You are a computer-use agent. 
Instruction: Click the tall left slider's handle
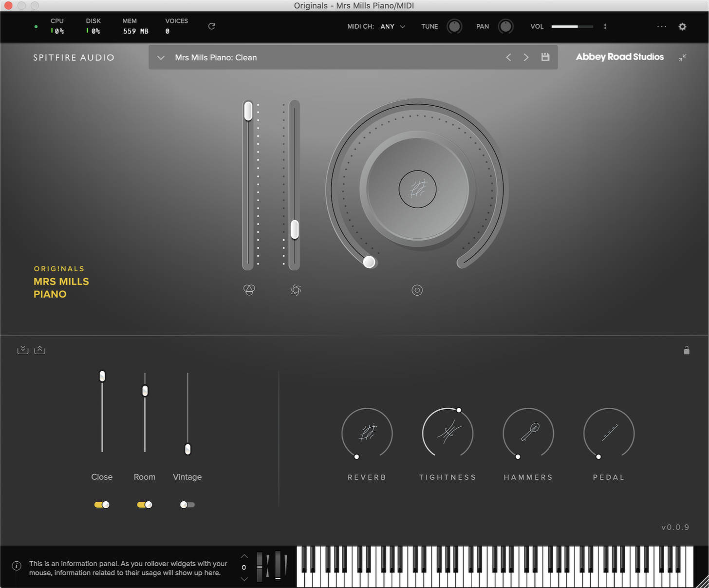(x=248, y=111)
